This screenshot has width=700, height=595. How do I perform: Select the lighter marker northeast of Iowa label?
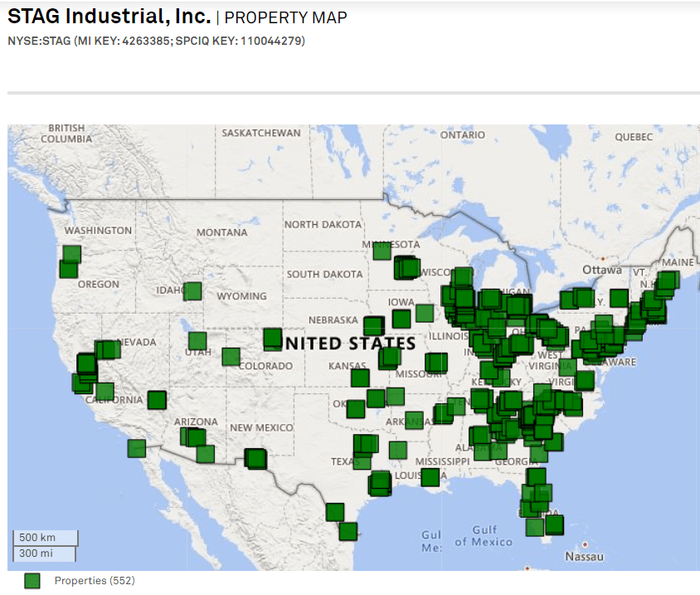[425, 313]
